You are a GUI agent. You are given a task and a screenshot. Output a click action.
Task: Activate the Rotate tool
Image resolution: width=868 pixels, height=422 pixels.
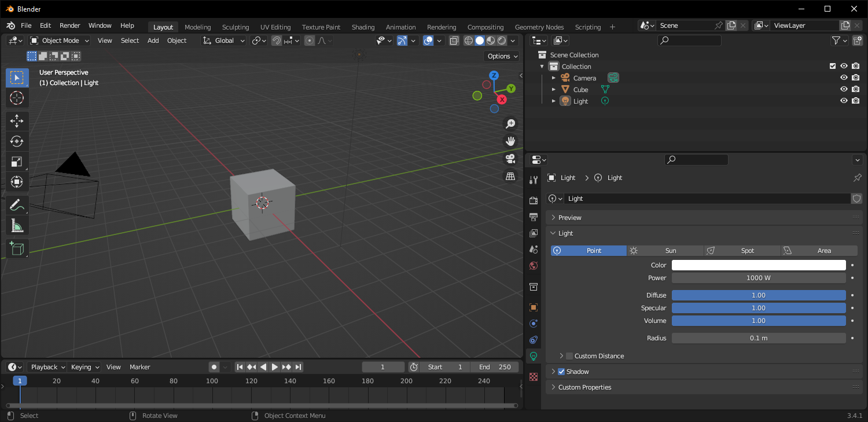coord(17,141)
